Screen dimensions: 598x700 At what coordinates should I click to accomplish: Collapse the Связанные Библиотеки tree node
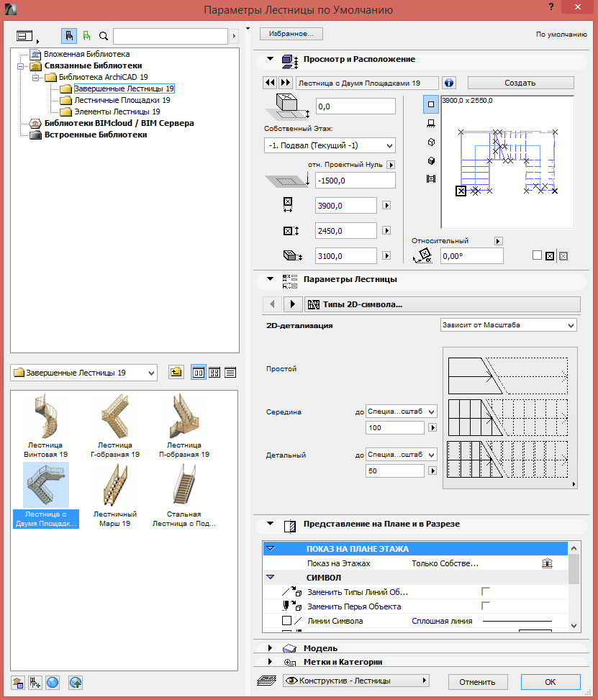[x=20, y=66]
